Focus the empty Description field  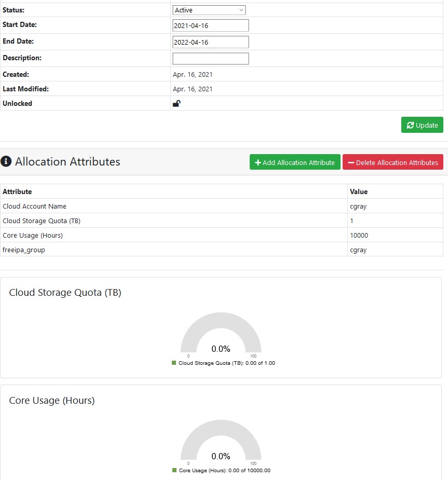[210, 59]
